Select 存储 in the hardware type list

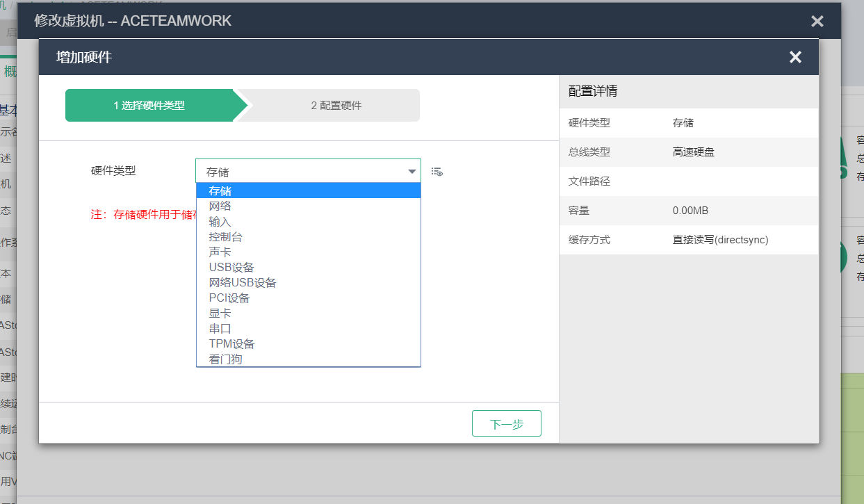[309, 190]
